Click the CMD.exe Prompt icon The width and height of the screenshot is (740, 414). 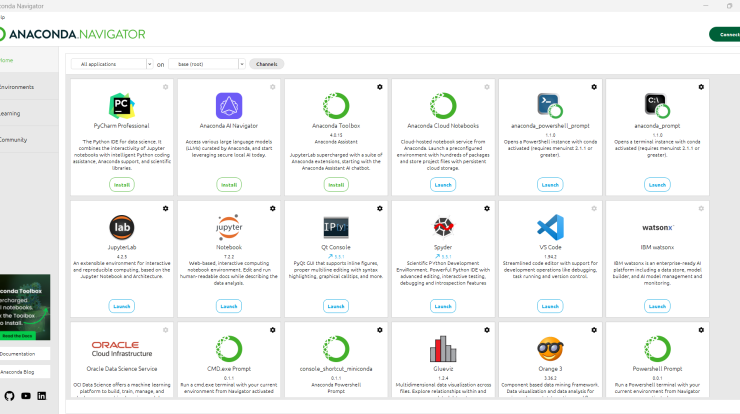(x=229, y=348)
